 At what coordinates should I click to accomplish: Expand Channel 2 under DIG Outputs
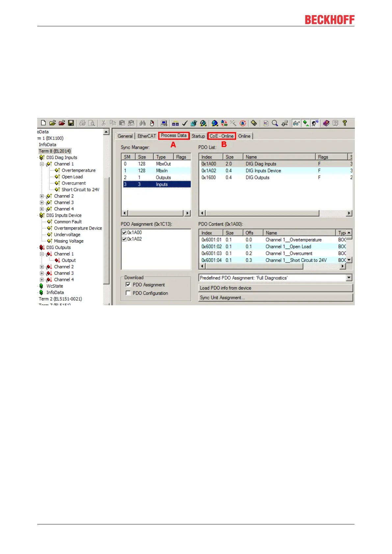(42, 267)
